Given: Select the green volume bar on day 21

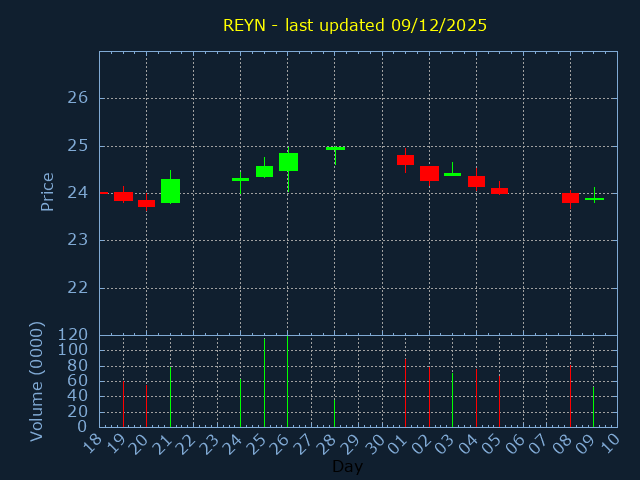Looking at the screenshot, I should click(170, 396).
